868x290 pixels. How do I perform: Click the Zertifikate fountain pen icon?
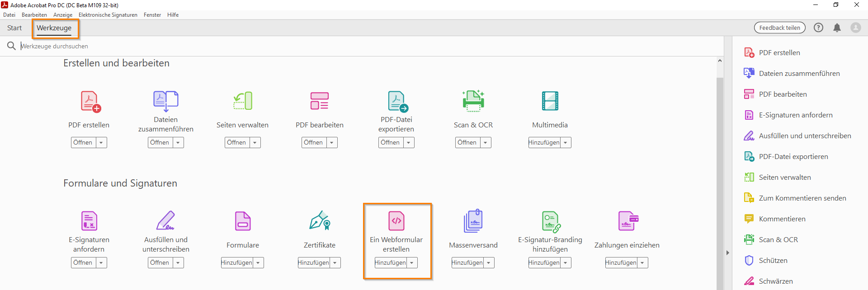coord(320,220)
